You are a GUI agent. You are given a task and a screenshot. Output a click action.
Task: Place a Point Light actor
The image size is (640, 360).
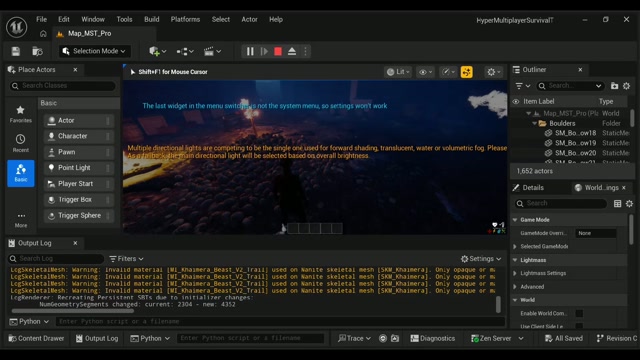tap(78, 168)
